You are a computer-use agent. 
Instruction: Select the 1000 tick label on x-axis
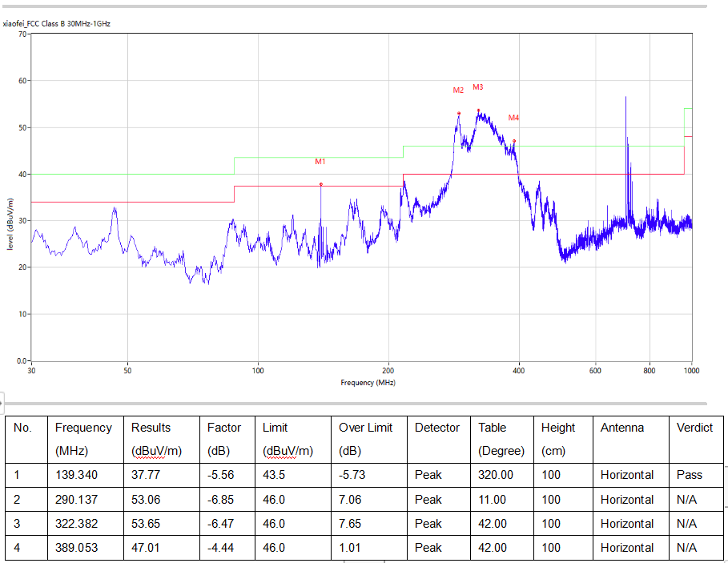click(692, 371)
